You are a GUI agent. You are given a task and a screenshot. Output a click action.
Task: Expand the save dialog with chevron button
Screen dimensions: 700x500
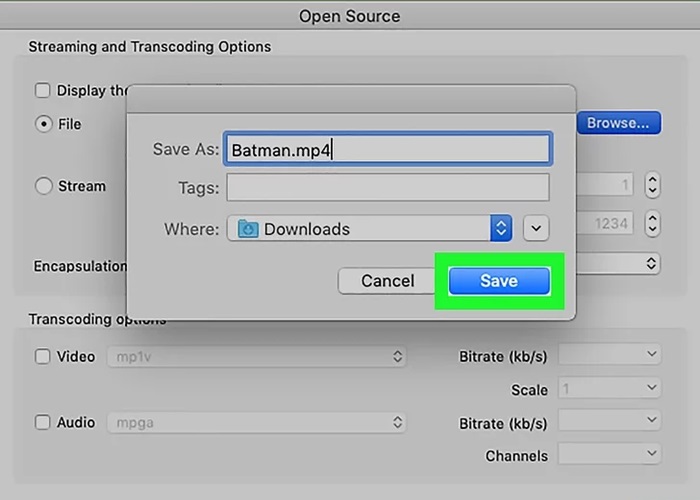pyautogui.click(x=537, y=229)
